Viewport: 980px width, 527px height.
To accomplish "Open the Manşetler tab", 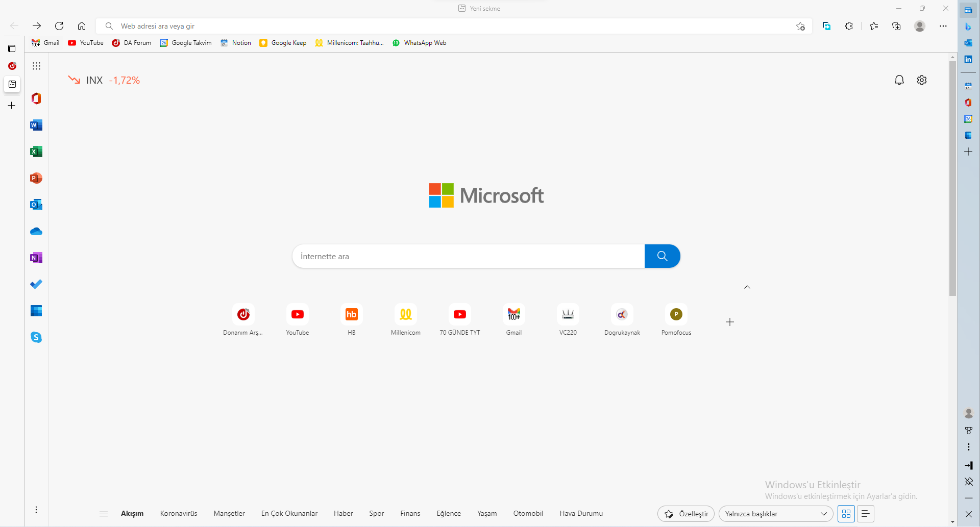I will (229, 514).
